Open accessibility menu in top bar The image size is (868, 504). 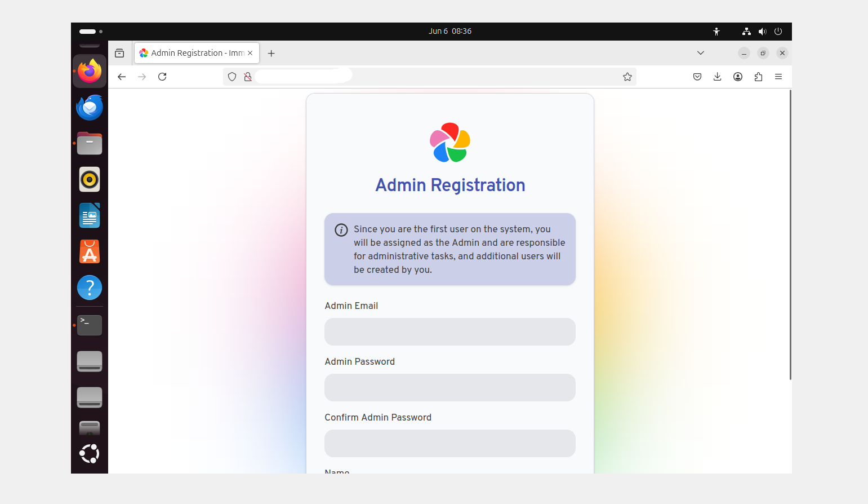[716, 32]
